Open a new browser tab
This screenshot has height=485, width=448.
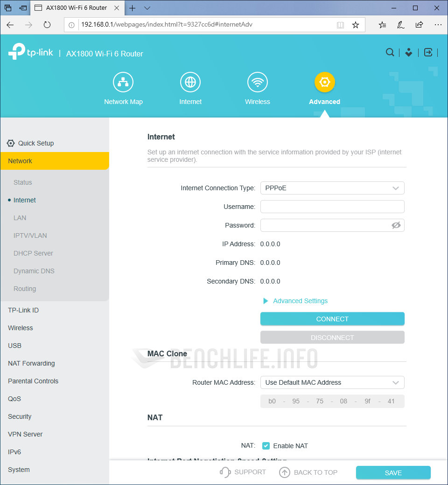[x=132, y=8]
